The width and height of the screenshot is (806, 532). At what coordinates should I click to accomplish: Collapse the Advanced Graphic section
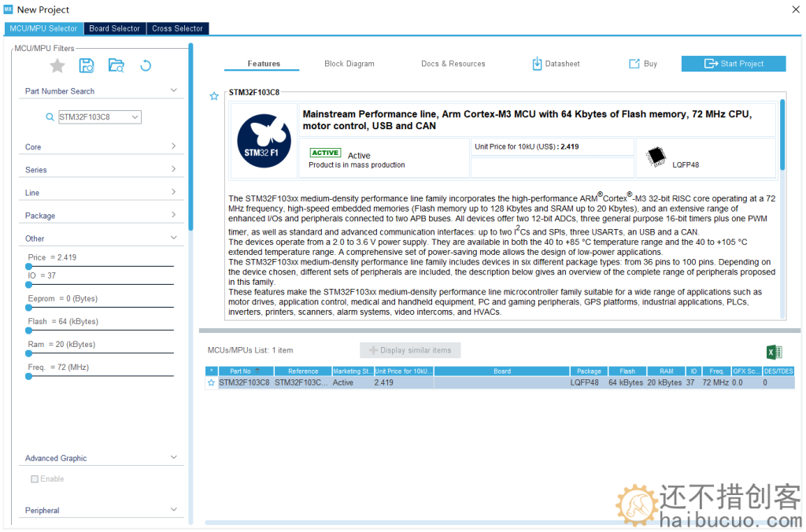[x=174, y=457]
